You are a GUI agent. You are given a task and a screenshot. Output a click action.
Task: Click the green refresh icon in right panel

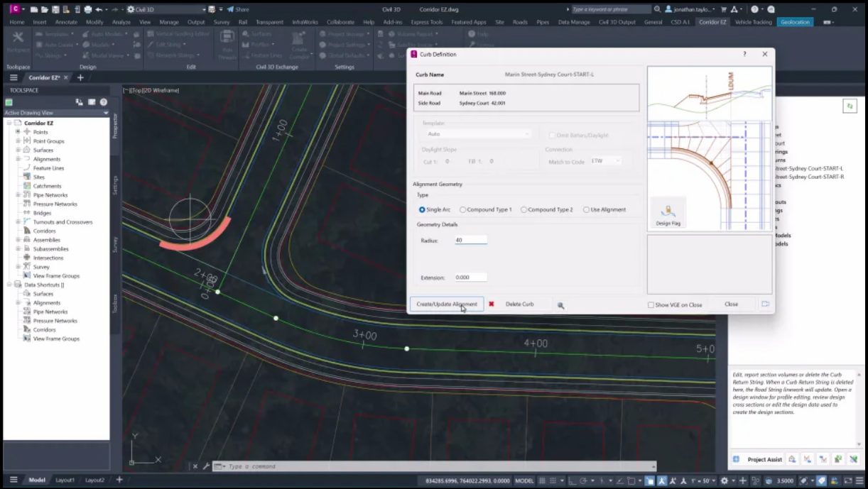pyautogui.click(x=849, y=106)
